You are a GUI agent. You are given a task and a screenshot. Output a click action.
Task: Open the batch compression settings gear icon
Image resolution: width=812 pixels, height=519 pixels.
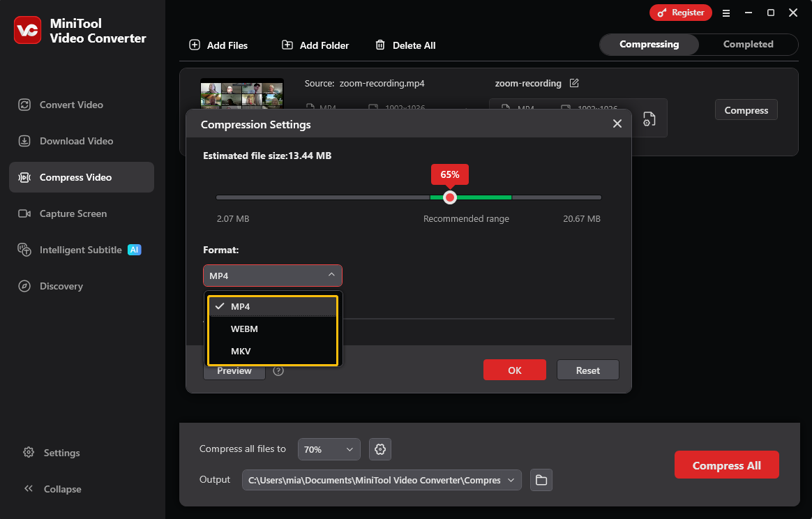pos(379,449)
